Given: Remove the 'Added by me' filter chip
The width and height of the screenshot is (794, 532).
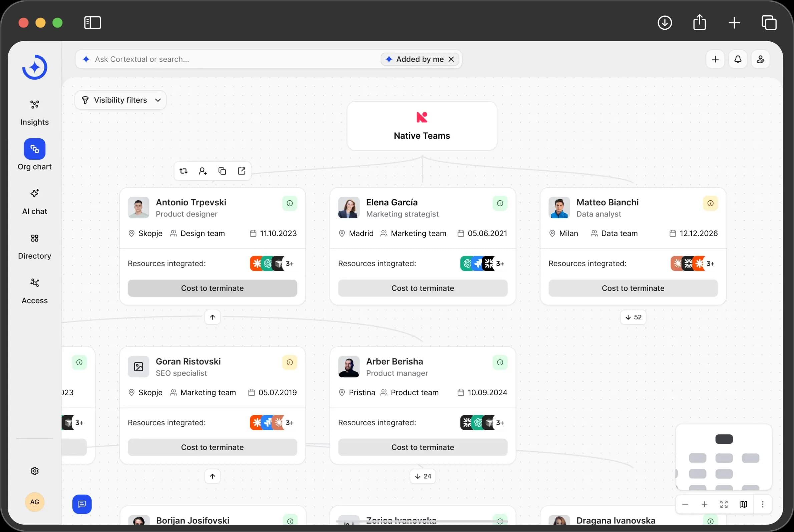Looking at the screenshot, I should tap(451, 59).
